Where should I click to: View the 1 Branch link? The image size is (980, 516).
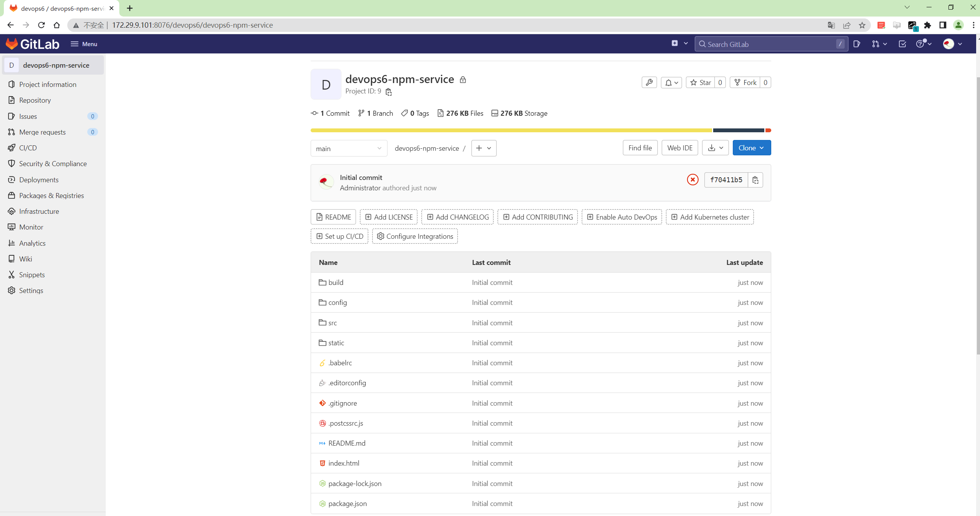tap(375, 113)
